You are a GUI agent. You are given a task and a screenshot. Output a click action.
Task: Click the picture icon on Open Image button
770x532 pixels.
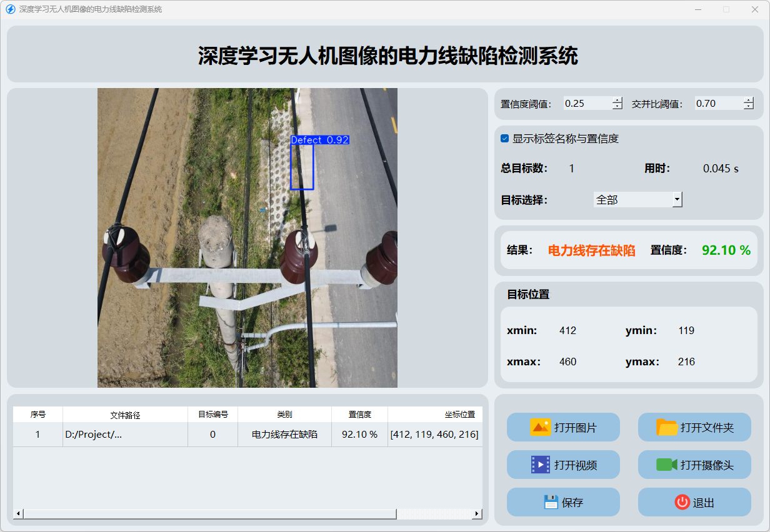[x=540, y=427]
